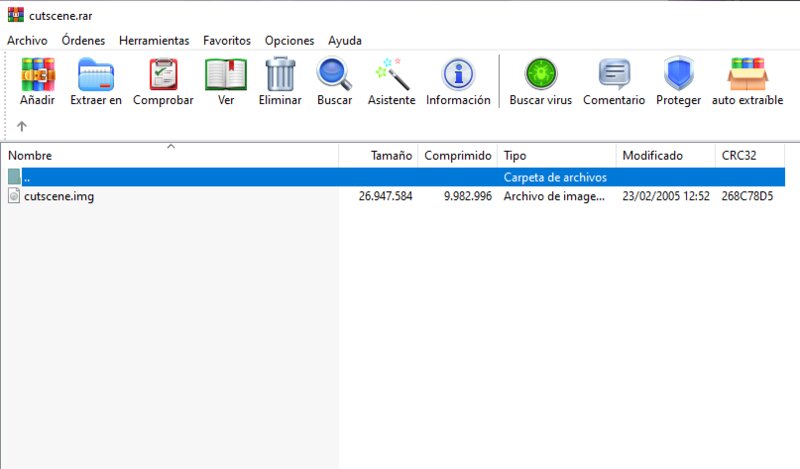Start the Asistente wizard wand
This screenshot has width=800, height=469.
point(391,75)
